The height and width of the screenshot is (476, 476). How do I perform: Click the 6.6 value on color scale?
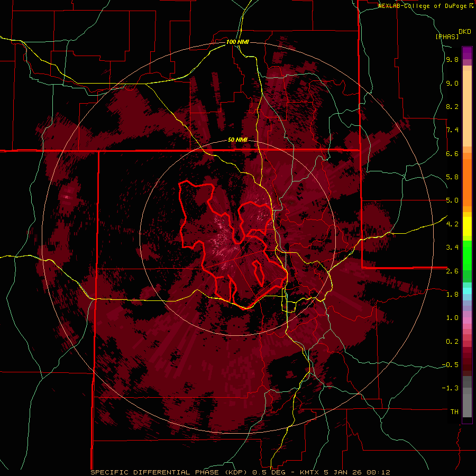452,153
